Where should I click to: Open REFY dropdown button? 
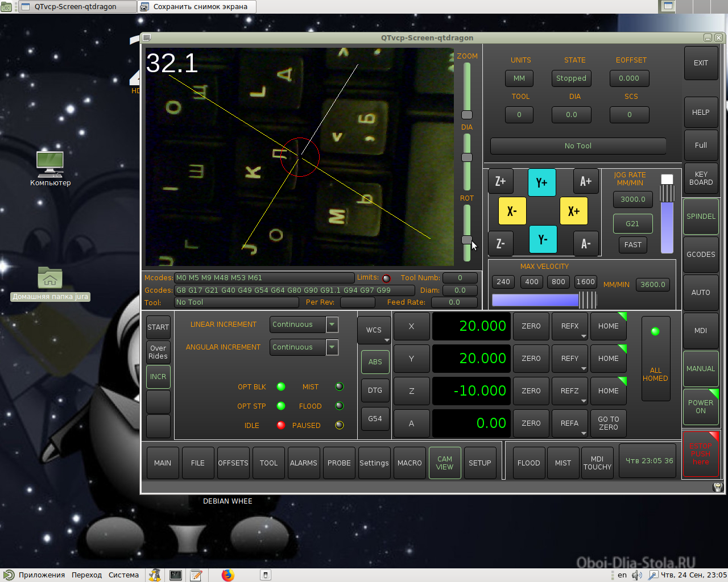coord(570,359)
